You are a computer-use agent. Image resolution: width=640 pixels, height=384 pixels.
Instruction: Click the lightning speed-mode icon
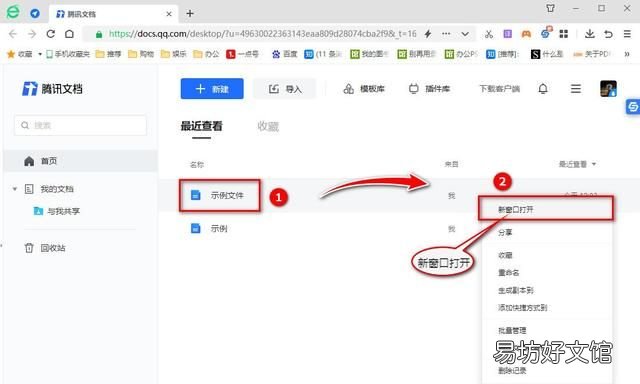[428, 34]
